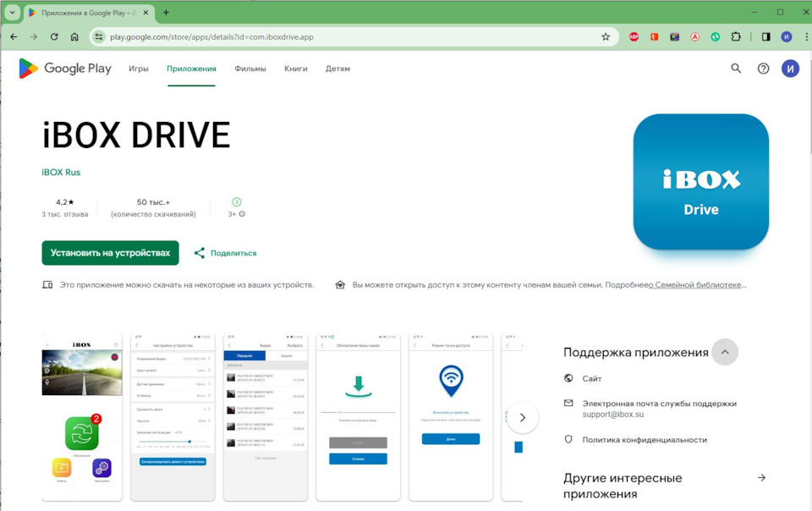Screen dimensions: 812x511
Task: Bookmark this page with star icon
Action: tap(606, 36)
